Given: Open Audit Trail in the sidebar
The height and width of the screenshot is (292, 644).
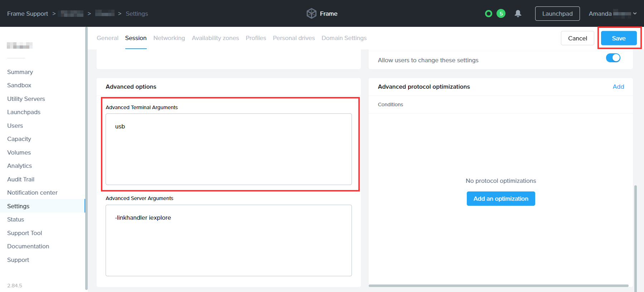Looking at the screenshot, I should [x=21, y=179].
